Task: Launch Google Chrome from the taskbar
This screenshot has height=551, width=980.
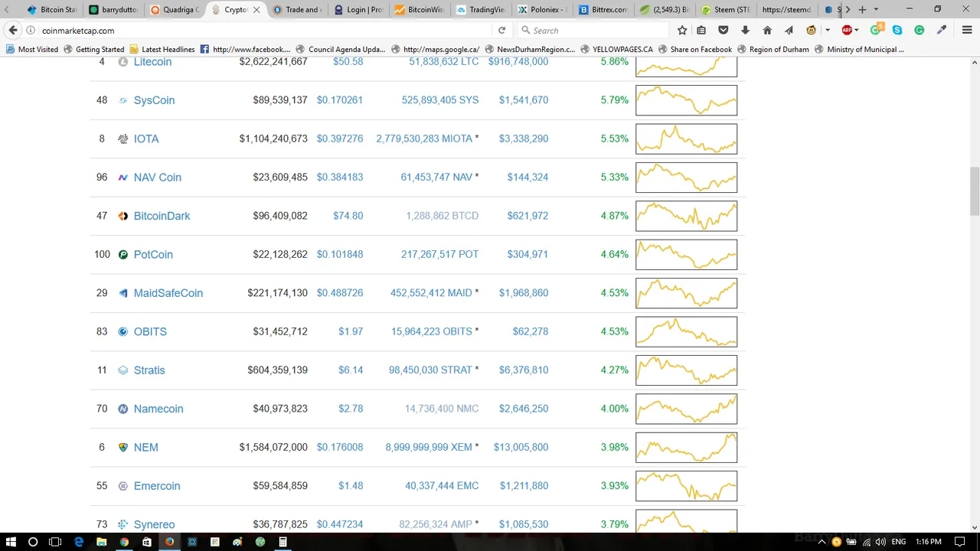Action: coord(124,542)
